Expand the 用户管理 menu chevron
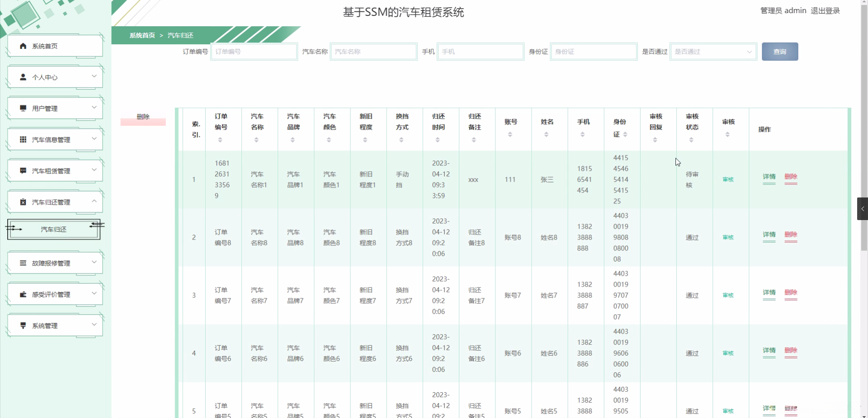 click(94, 108)
